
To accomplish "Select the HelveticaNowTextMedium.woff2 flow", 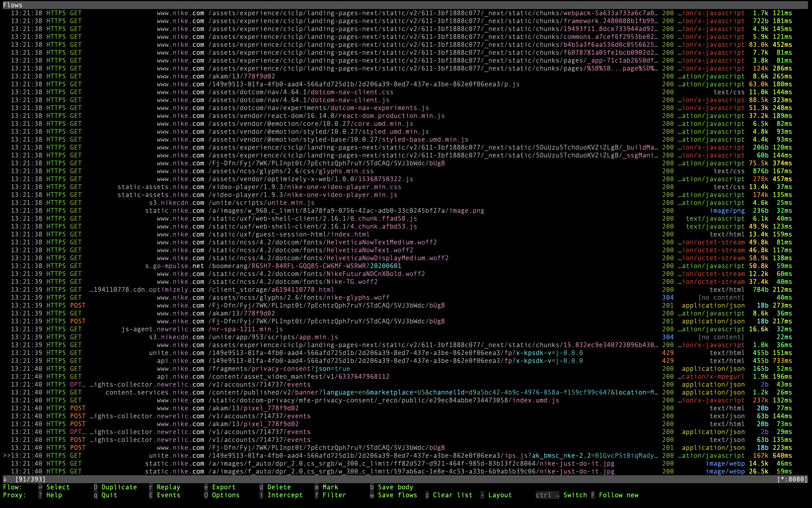I will 406,242.
